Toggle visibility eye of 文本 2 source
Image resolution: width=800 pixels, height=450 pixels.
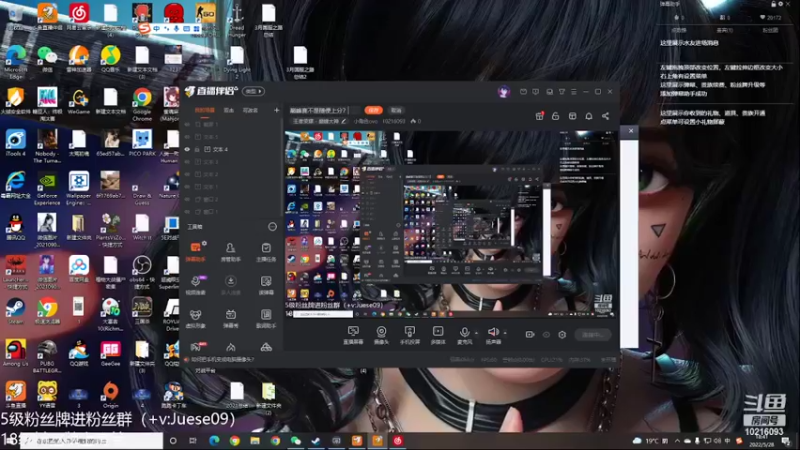coord(187,174)
